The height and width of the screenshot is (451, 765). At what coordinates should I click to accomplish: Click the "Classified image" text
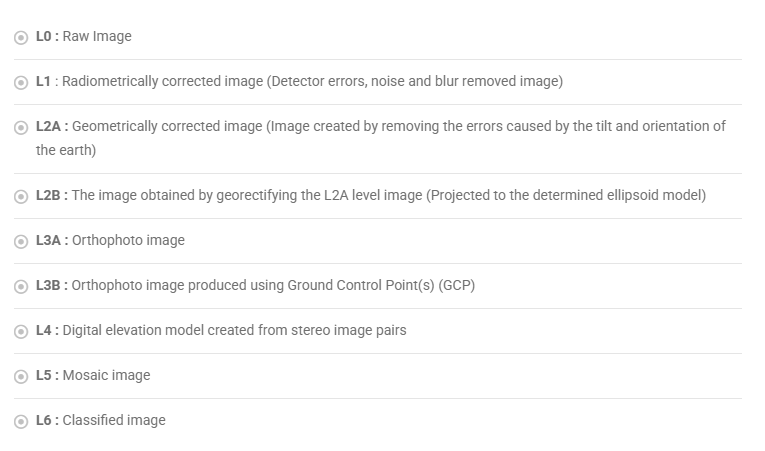[x=114, y=421]
